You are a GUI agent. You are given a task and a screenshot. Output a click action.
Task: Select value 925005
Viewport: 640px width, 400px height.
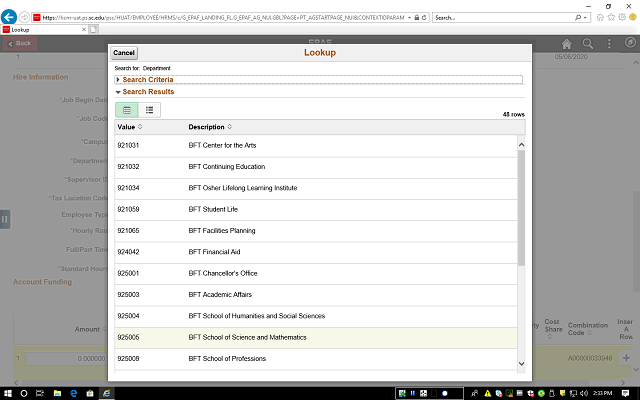click(128, 337)
